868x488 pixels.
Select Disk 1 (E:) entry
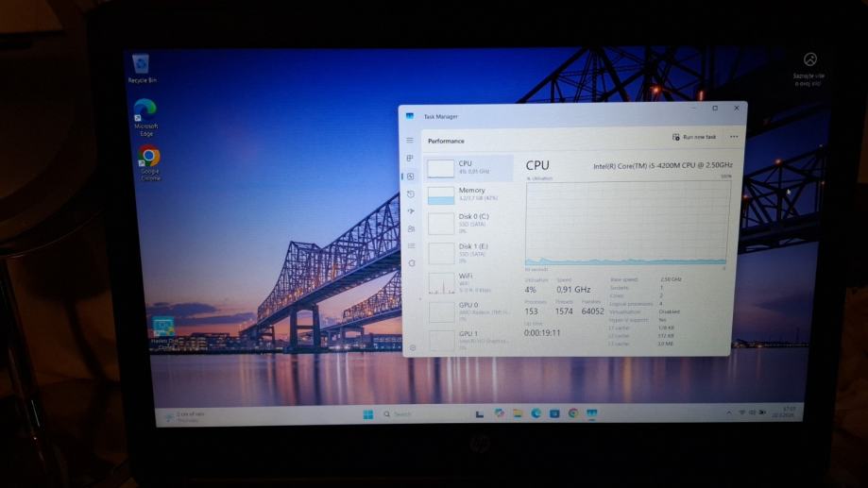tap(468, 253)
